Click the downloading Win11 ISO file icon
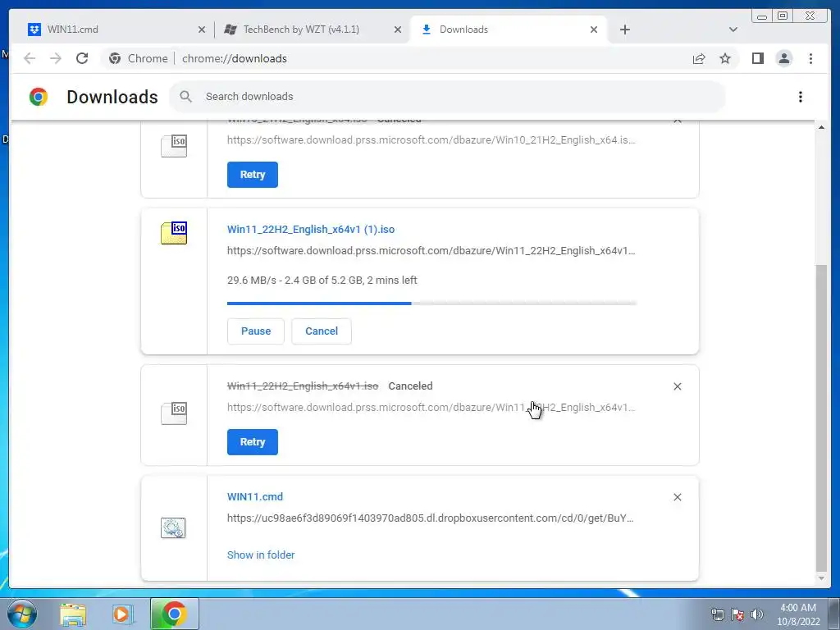The height and width of the screenshot is (630, 840). tap(174, 233)
